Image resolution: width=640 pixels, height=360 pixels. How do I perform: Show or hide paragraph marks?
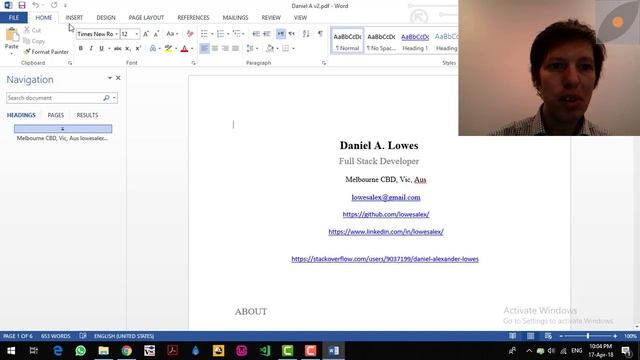tap(320, 34)
